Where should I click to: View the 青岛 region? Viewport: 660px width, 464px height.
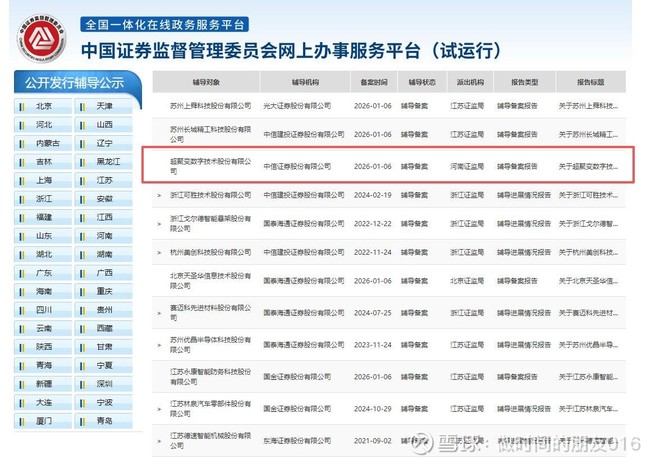click(104, 421)
